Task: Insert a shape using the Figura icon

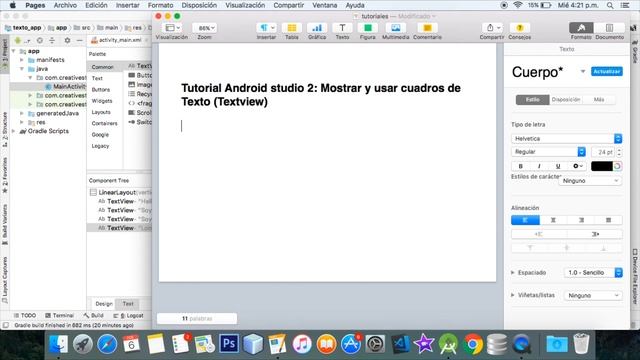Action: tap(367, 28)
